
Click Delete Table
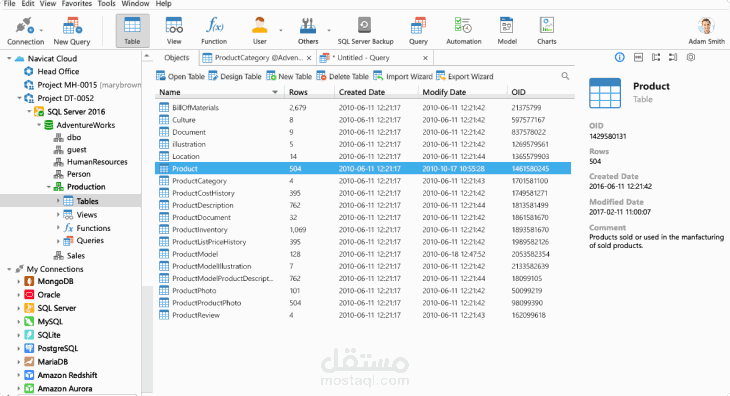click(342, 76)
